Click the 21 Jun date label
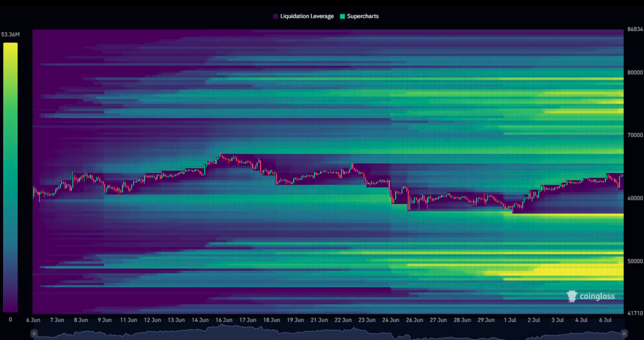This screenshot has height=340, width=644. click(x=319, y=320)
